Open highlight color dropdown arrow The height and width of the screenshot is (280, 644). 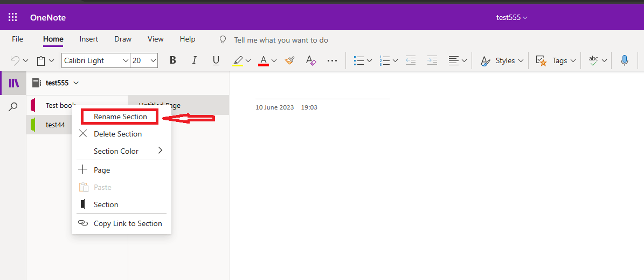pyautogui.click(x=248, y=61)
